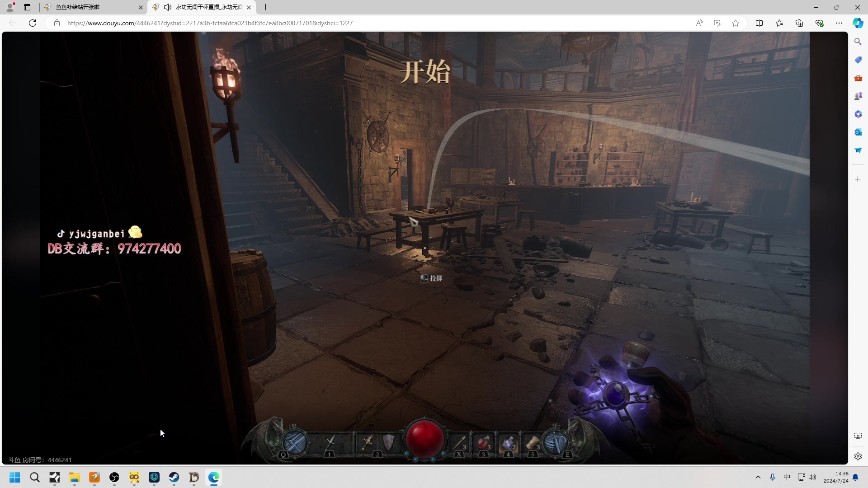
Task: Open the tab actions menu
Action: 27,7
